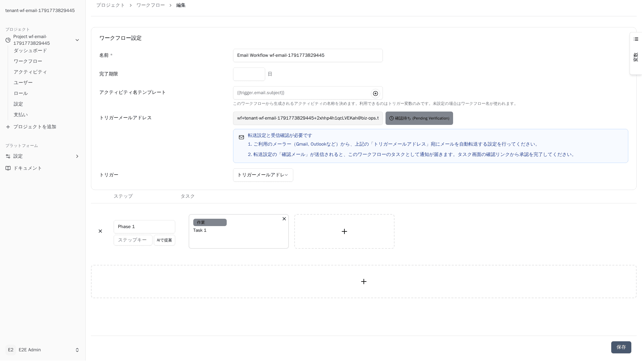
Task: Click the 確認待ち Pending Verification badge
Action: [x=419, y=118]
